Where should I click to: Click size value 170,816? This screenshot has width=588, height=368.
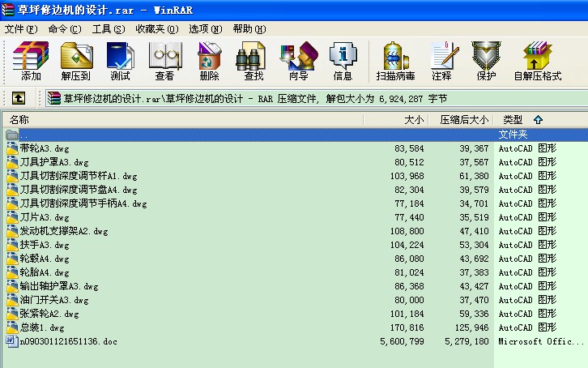coord(407,327)
